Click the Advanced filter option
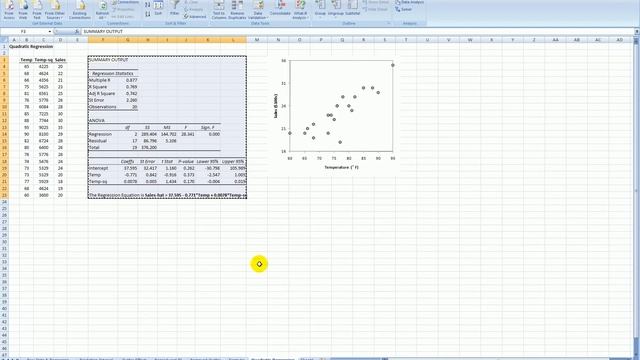This screenshot has width=640, height=360. tap(195, 17)
